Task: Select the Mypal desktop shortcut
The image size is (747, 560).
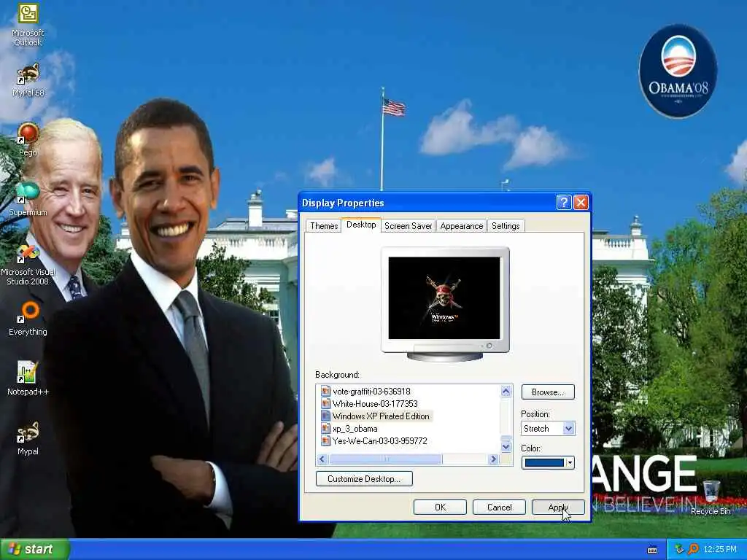Action: 28,438
